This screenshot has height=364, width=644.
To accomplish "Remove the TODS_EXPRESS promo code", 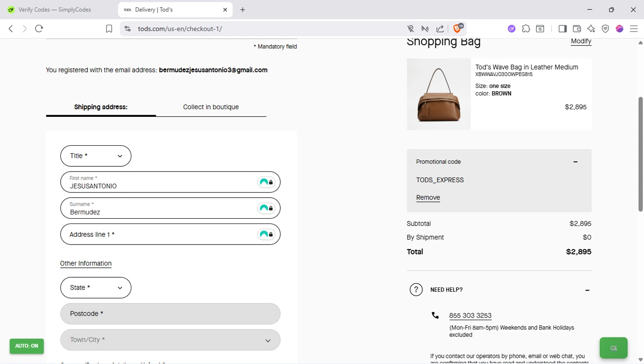I will pos(428,198).
